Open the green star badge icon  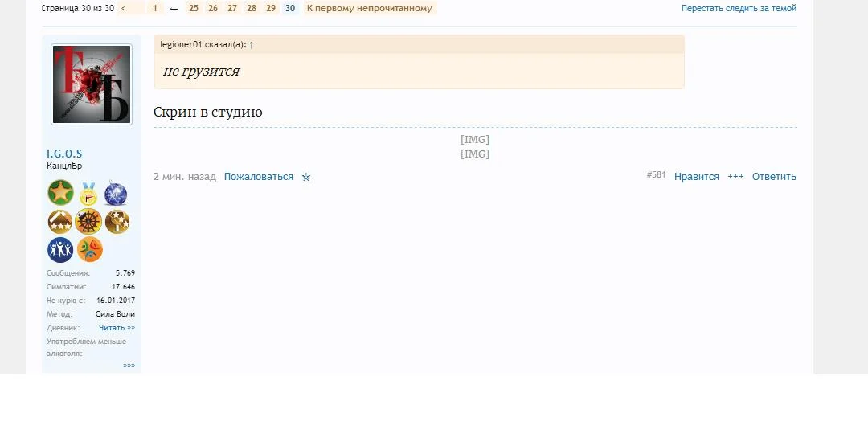[60, 193]
